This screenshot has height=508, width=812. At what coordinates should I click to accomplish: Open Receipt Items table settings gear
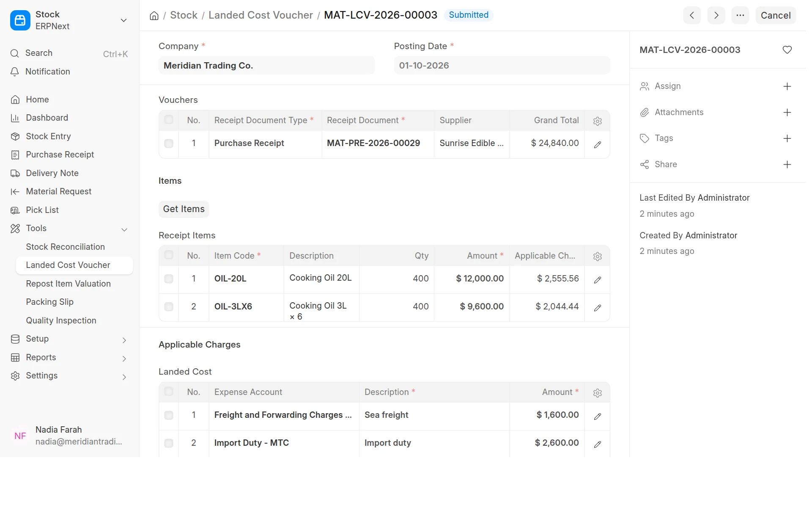597,257
